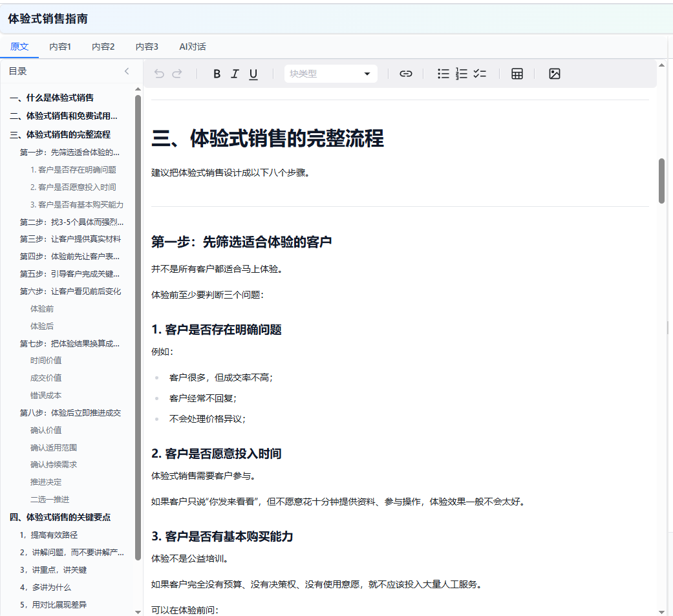673x616 pixels.
Task: Insert a hyperlink
Action: click(x=405, y=74)
